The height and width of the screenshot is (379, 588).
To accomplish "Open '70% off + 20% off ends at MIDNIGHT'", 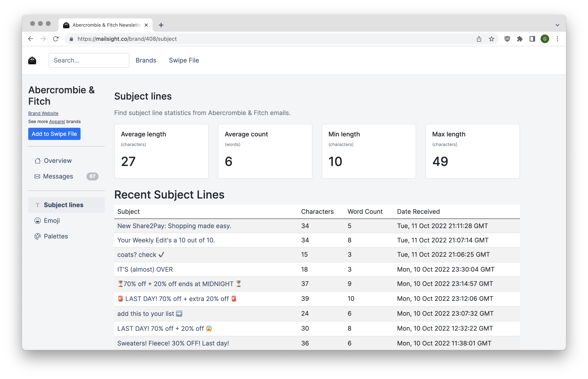I will click(179, 284).
